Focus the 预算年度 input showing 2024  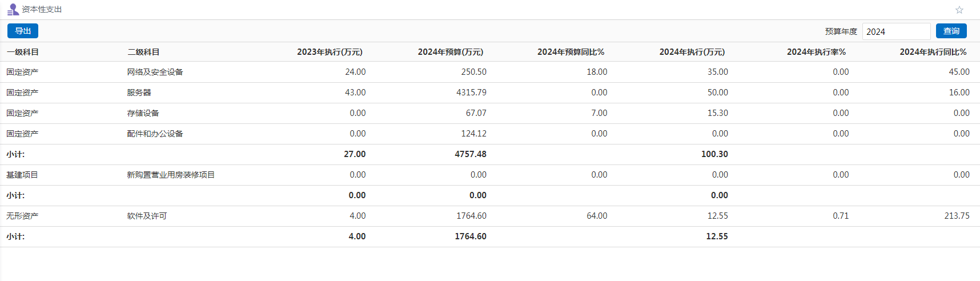[x=895, y=31]
